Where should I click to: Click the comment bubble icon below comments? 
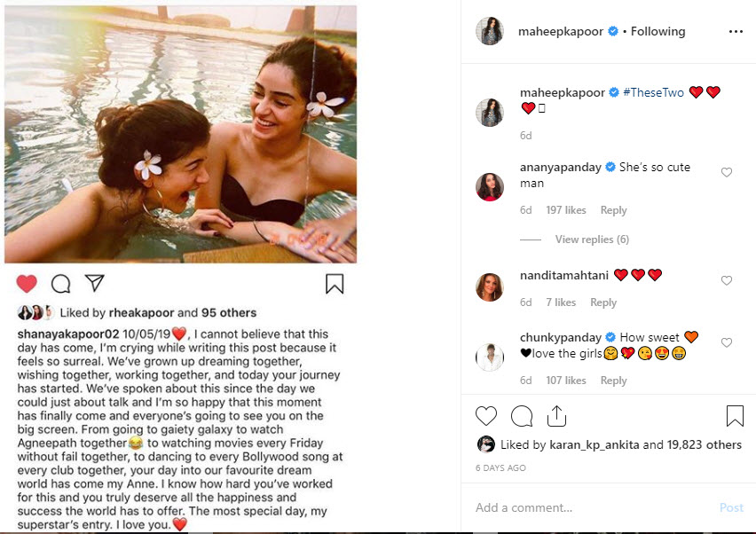click(x=522, y=415)
